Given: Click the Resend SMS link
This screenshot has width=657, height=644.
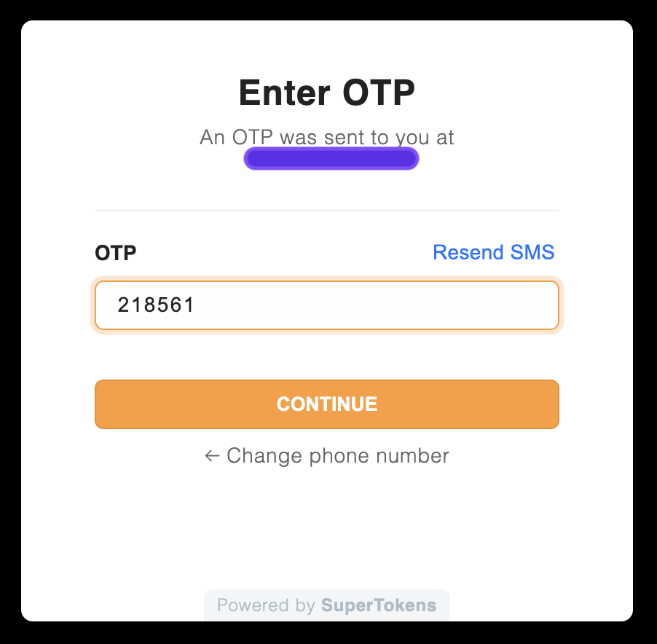Looking at the screenshot, I should 493,253.
